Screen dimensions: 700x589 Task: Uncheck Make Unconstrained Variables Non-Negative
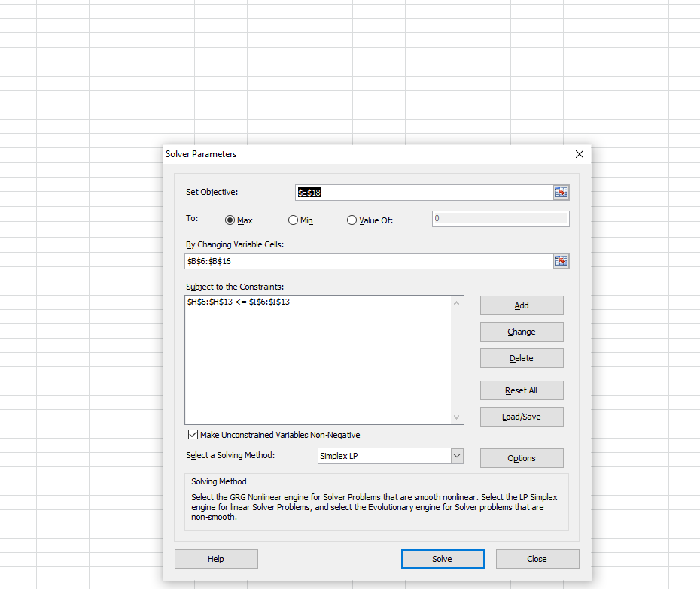tap(193, 434)
